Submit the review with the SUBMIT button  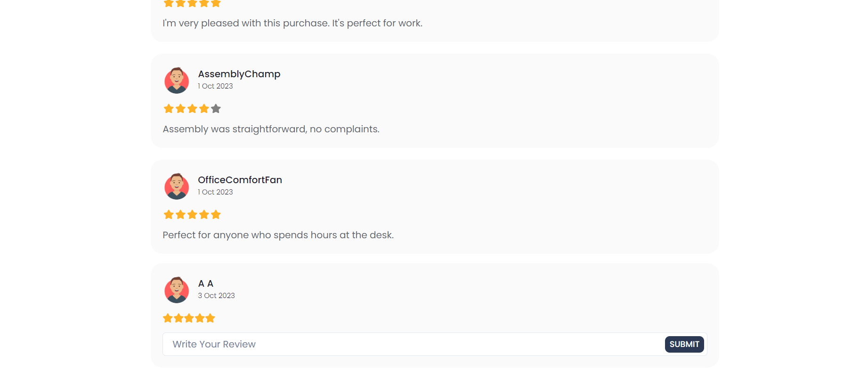click(684, 344)
